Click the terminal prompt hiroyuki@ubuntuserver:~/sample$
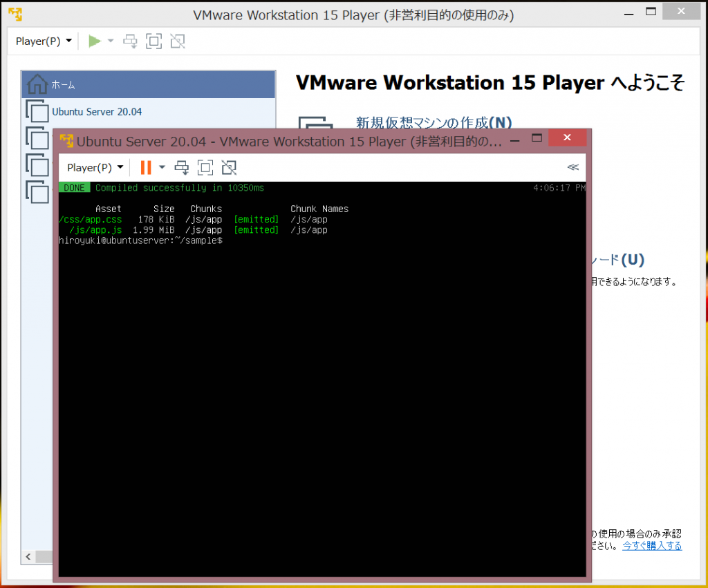 [x=140, y=240]
